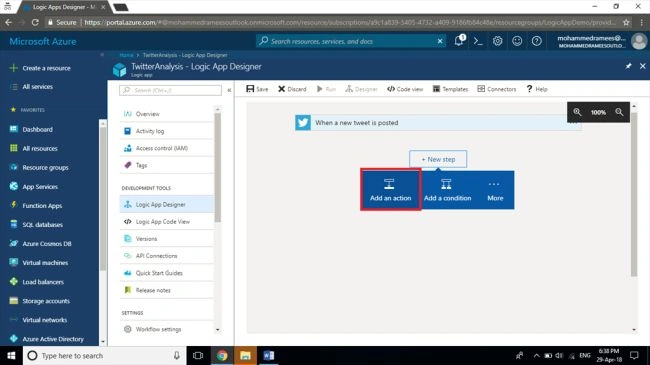Zoom out the designer canvas

point(619,112)
